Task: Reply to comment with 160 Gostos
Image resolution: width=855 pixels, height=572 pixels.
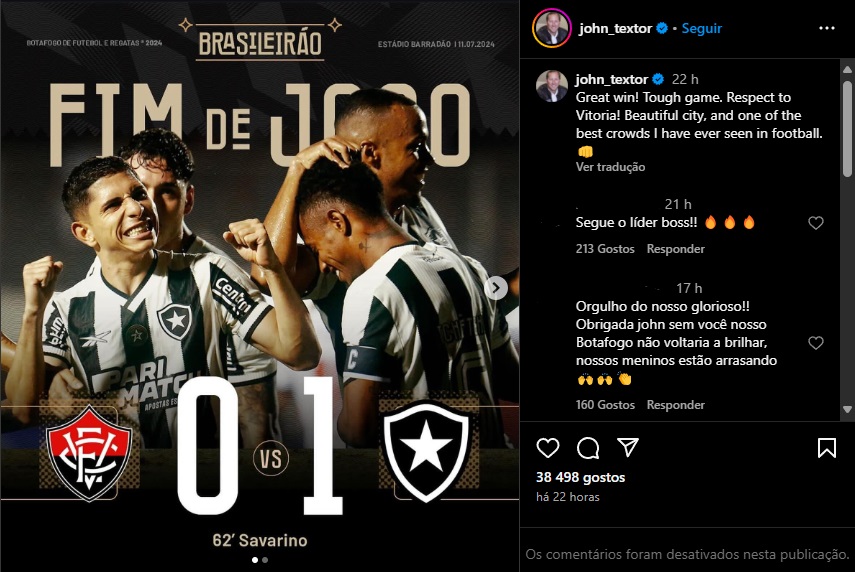Action: click(x=676, y=405)
